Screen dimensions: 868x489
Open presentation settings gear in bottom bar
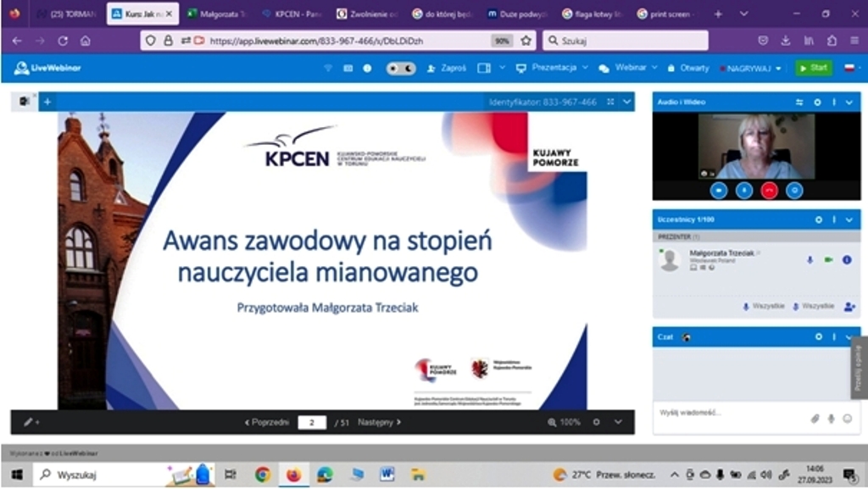(596, 422)
